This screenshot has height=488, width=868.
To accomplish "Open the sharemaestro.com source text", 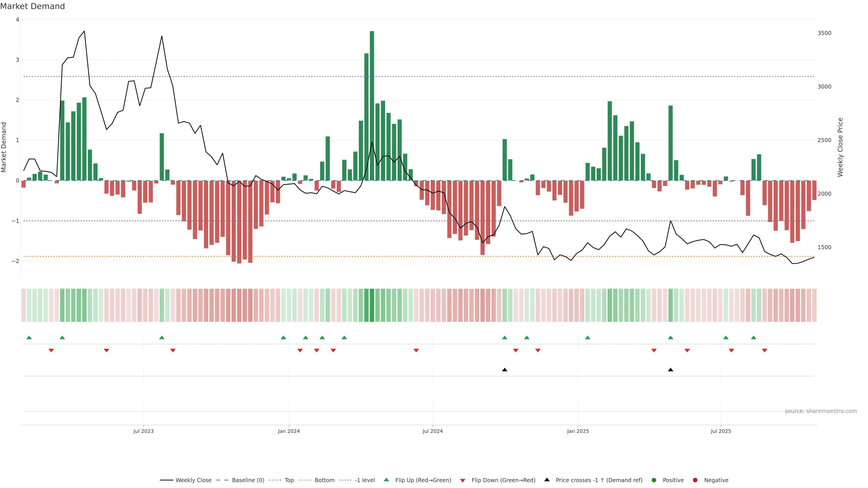I will [x=821, y=411].
